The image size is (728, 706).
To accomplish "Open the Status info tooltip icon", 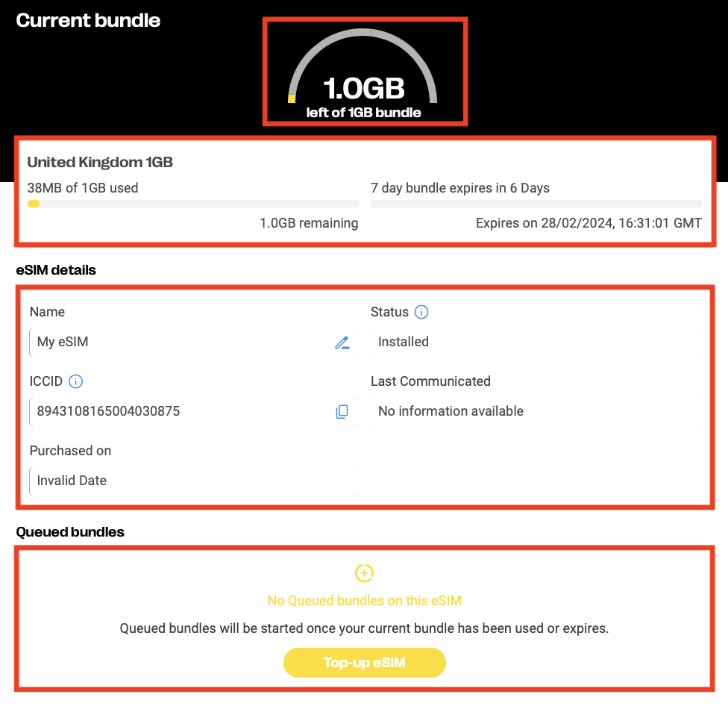I will coord(421,312).
